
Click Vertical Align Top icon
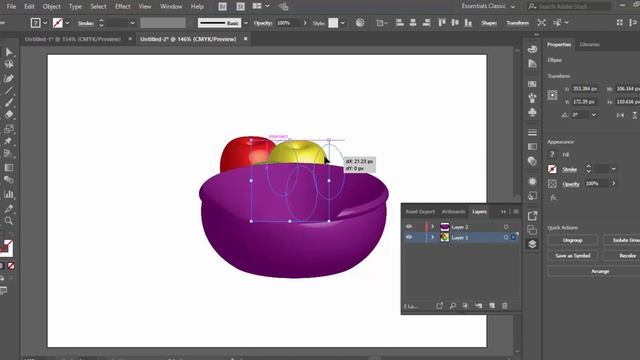(442, 23)
